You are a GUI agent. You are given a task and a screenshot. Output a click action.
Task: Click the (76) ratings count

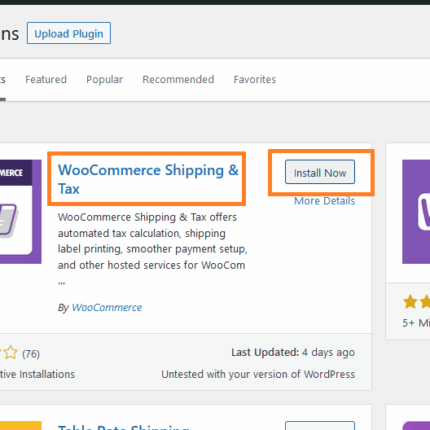click(31, 354)
